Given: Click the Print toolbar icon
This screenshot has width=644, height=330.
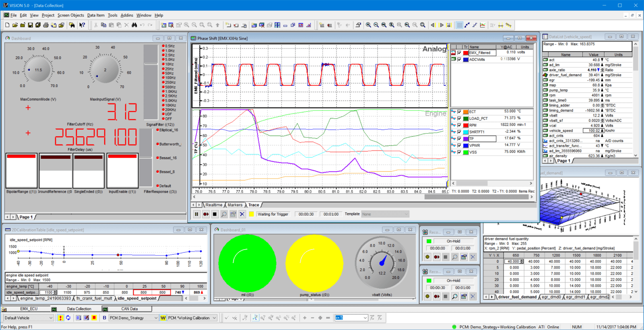Looking at the screenshot, I should point(46,25).
